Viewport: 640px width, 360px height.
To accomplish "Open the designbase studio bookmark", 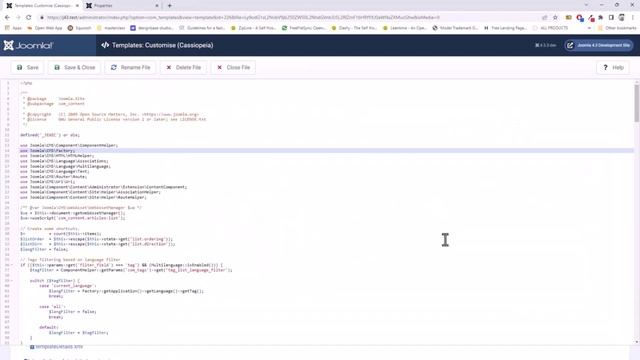I will point(152,28).
